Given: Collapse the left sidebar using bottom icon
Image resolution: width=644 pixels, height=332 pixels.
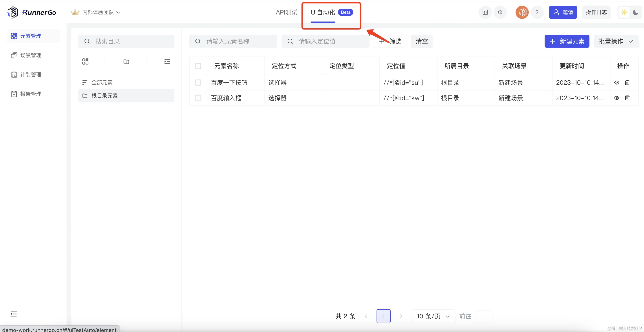Looking at the screenshot, I should click(x=13, y=314).
